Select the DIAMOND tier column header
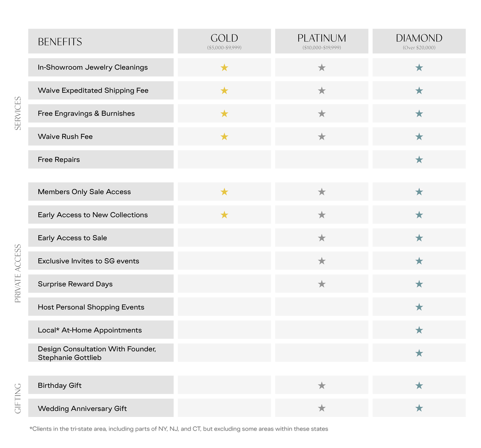481x448 pixels. click(419, 41)
